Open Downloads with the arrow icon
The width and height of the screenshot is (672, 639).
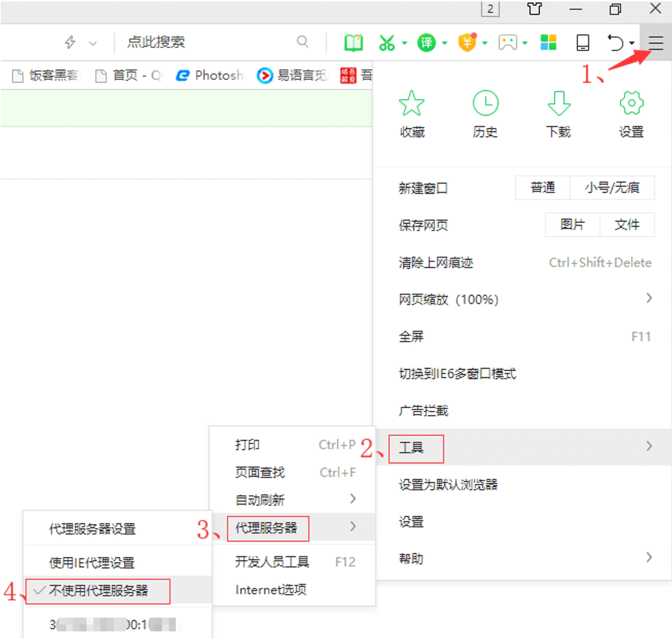(x=558, y=103)
